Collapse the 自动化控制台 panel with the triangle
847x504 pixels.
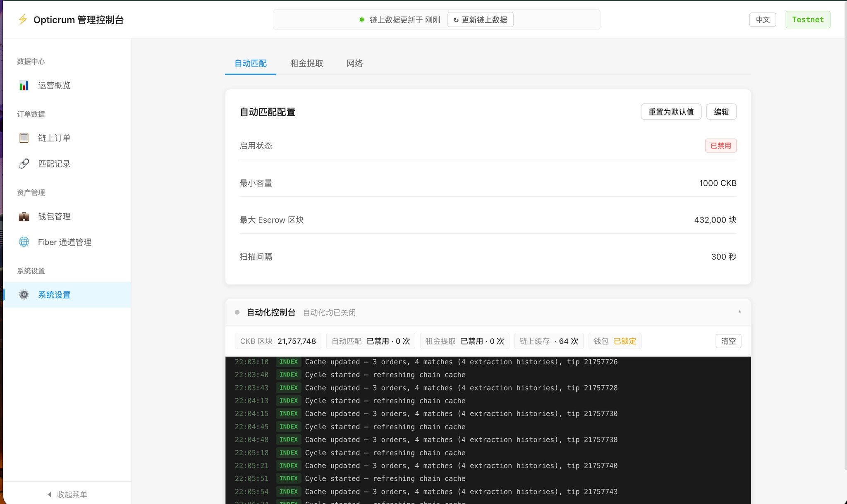coord(739,311)
